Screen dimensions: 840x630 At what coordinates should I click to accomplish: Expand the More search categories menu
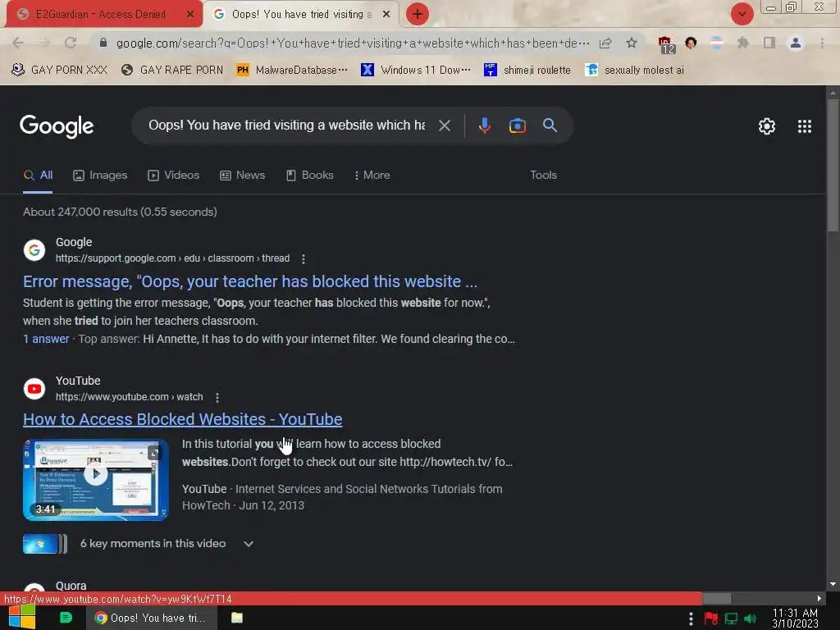(372, 176)
